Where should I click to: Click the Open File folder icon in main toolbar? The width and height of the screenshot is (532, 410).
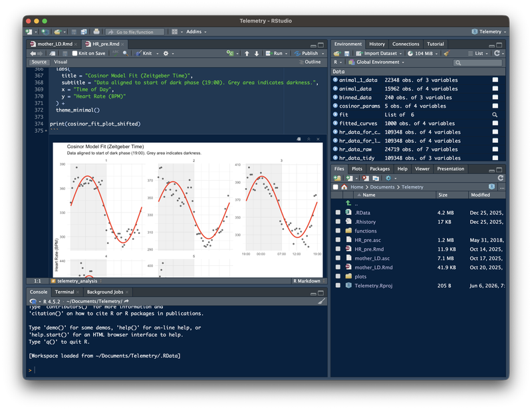(x=58, y=31)
